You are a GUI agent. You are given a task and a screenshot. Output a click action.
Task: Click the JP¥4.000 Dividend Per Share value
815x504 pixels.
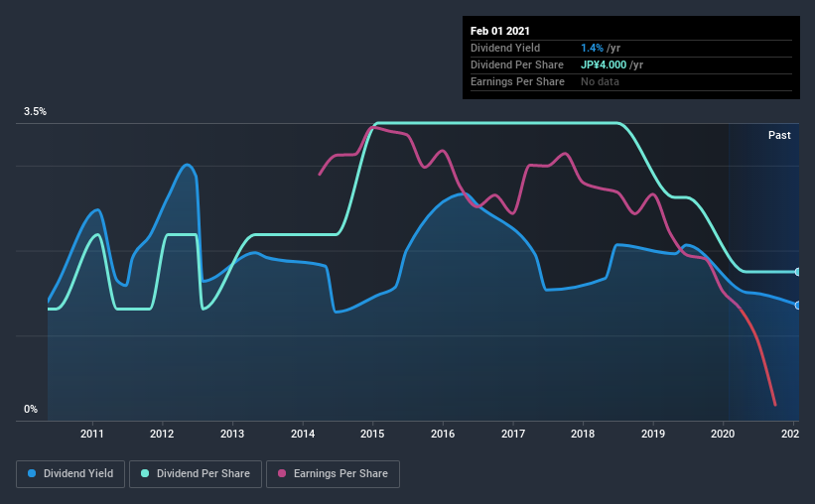click(604, 64)
